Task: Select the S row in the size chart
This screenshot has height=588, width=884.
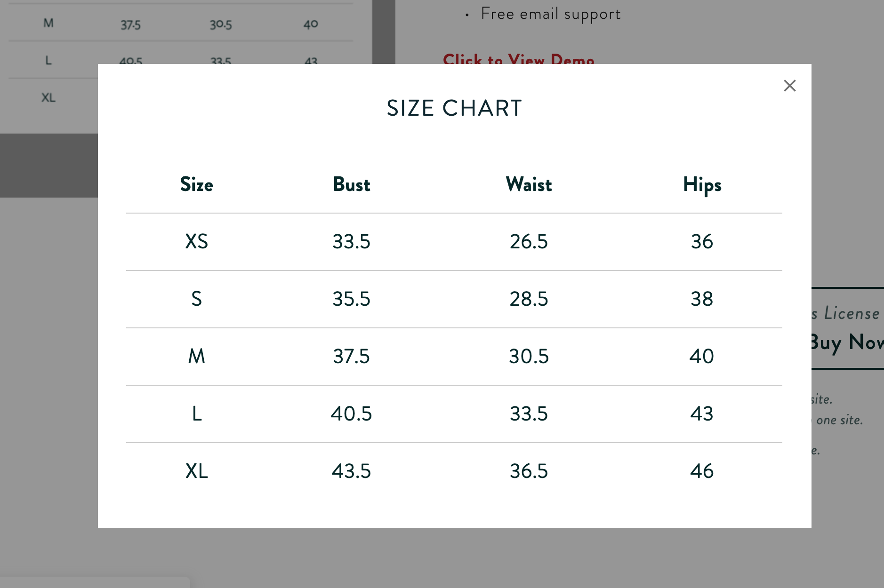Action: [x=196, y=299]
